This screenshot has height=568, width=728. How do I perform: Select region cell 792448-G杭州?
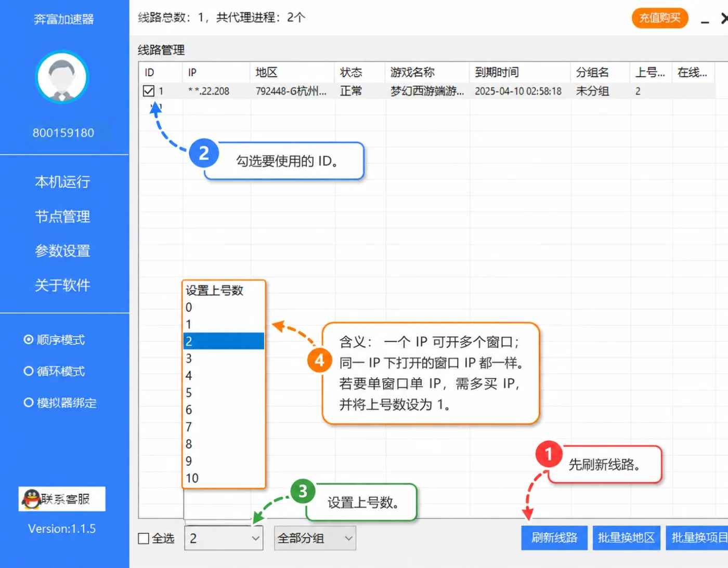pyautogui.click(x=291, y=91)
